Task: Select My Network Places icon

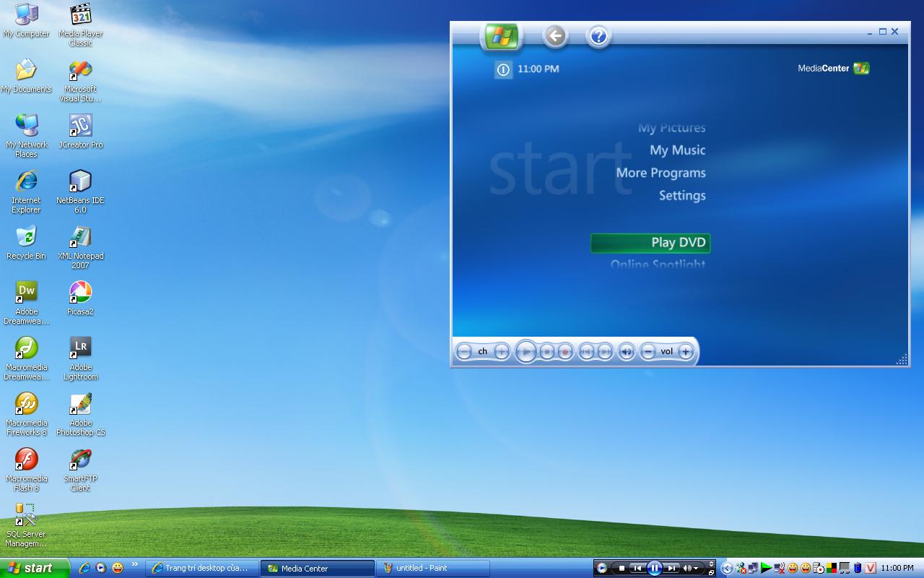Action: 26,136
